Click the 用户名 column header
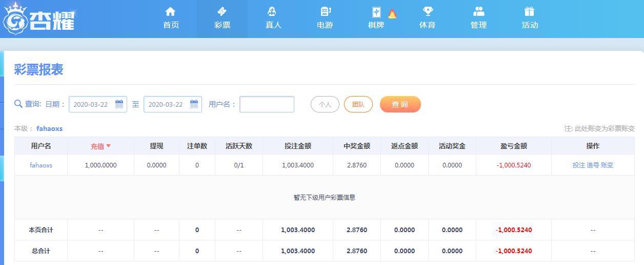The image size is (644, 265). point(41,146)
